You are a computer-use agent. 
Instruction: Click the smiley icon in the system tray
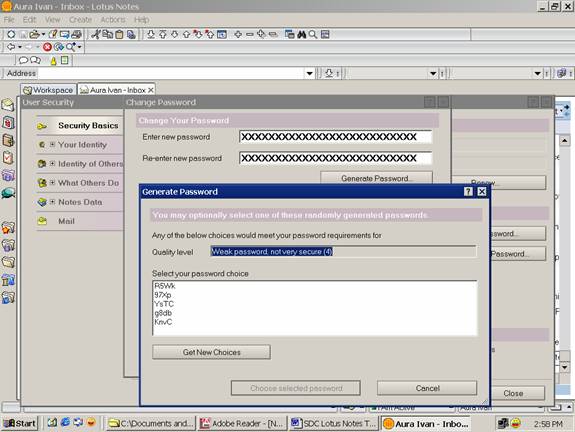pyautogui.click(x=516, y=423)
